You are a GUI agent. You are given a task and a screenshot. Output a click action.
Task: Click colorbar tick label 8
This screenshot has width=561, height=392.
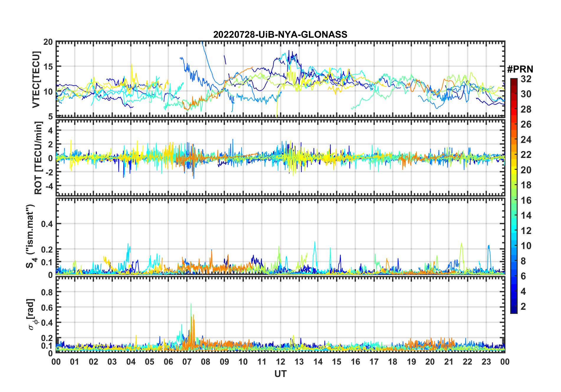(523, 261)
